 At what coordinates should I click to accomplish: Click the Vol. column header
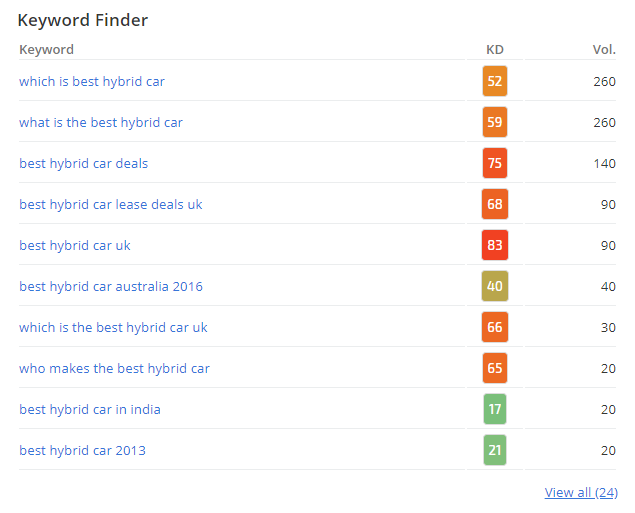coord(604,50)
